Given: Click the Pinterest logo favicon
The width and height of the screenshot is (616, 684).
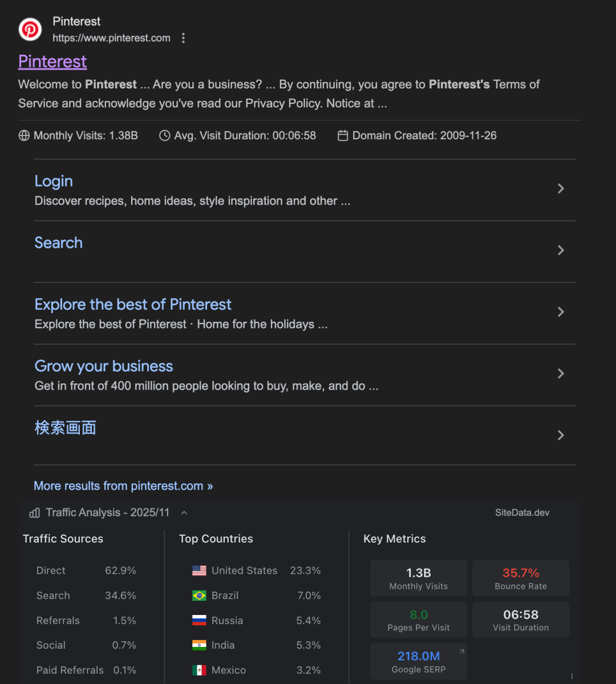Looking at the screenshot, I should pyautogui.click(x=30, y=30).
